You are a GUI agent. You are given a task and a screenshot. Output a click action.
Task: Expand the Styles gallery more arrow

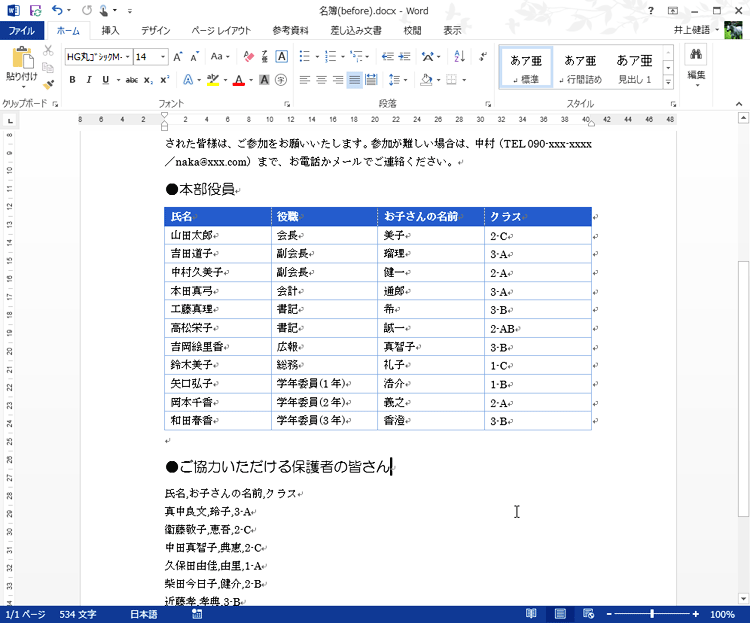click(x=668, y=83)
